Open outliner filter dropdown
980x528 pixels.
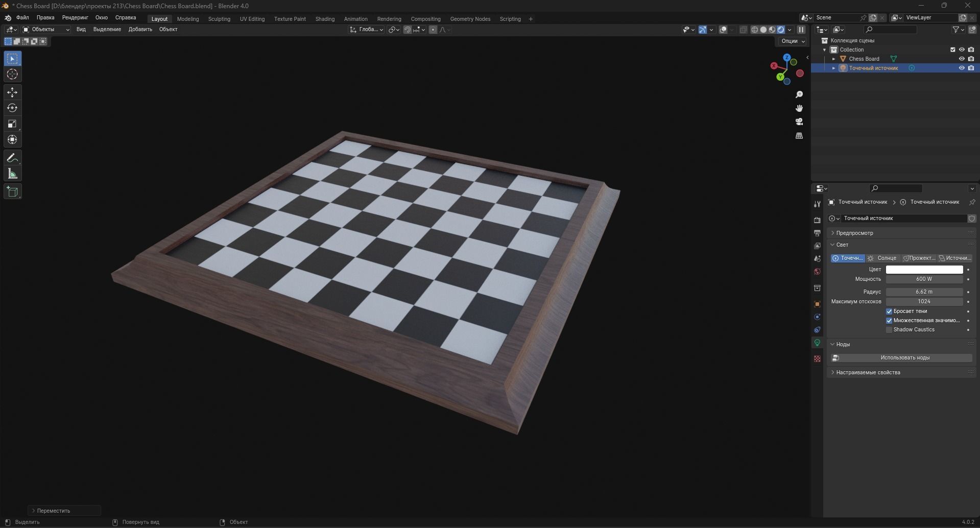click(x=958, y=30)
